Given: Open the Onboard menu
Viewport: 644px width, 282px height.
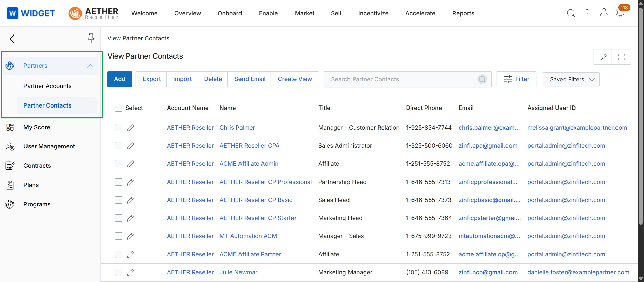Looking at the screenshot, I should pos(230,13).
